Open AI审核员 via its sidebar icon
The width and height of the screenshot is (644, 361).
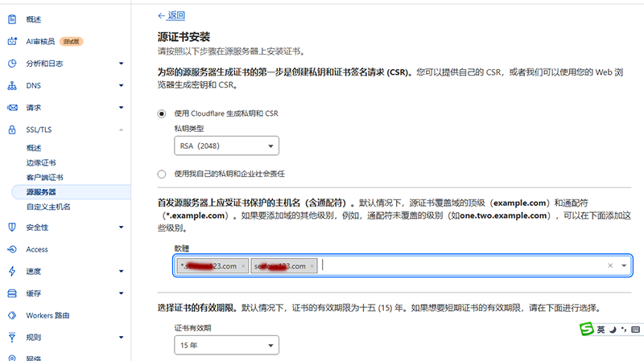[x=12, y=41]
